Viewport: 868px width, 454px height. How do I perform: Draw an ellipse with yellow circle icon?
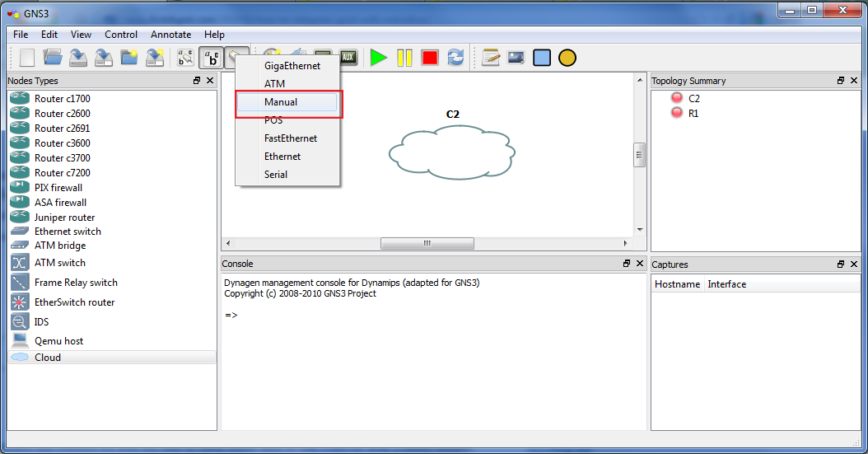pos(567,58)
